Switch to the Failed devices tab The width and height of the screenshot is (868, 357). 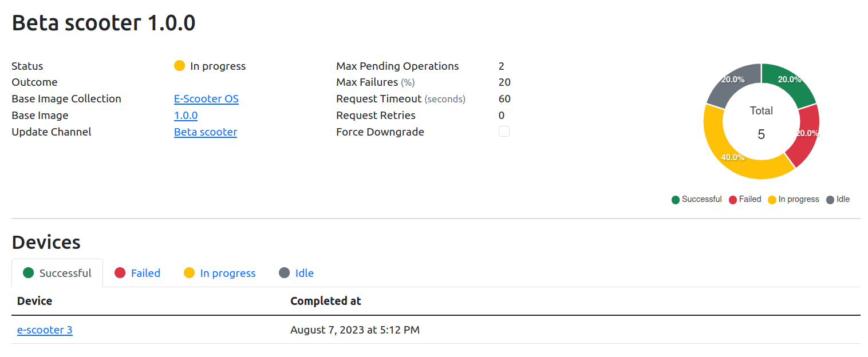(x=137, y=273)
